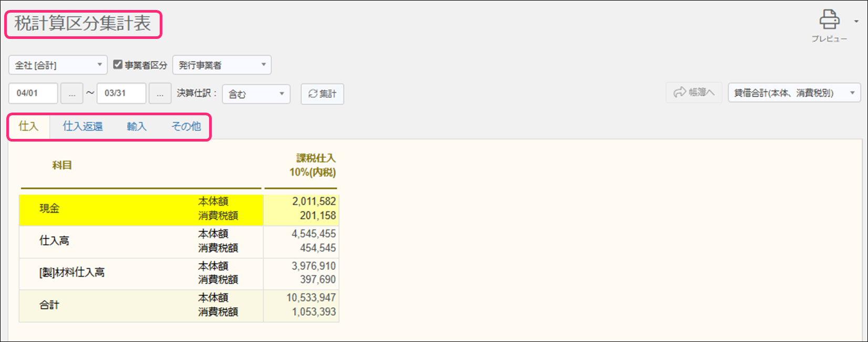This screenshot has width=868, height=342.
Task: Open the その他 tab
Action: (x=186, y=126)
